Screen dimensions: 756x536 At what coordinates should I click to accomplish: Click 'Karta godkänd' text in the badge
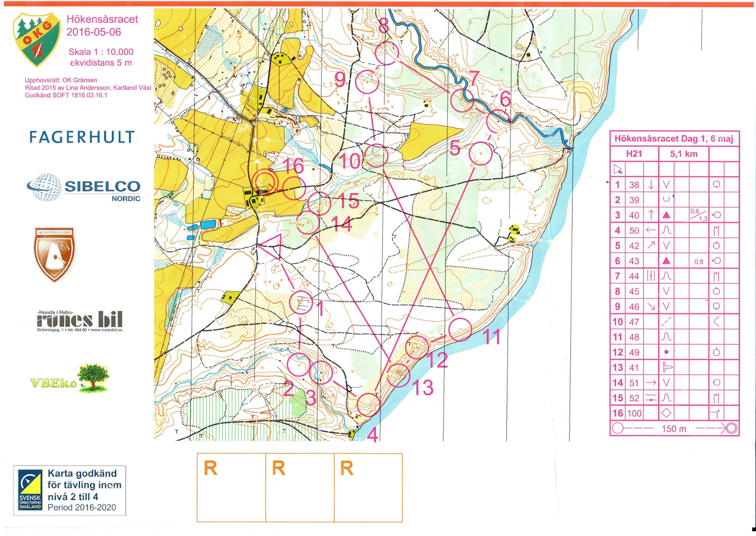pyautogui.click(x=82, y=473)
